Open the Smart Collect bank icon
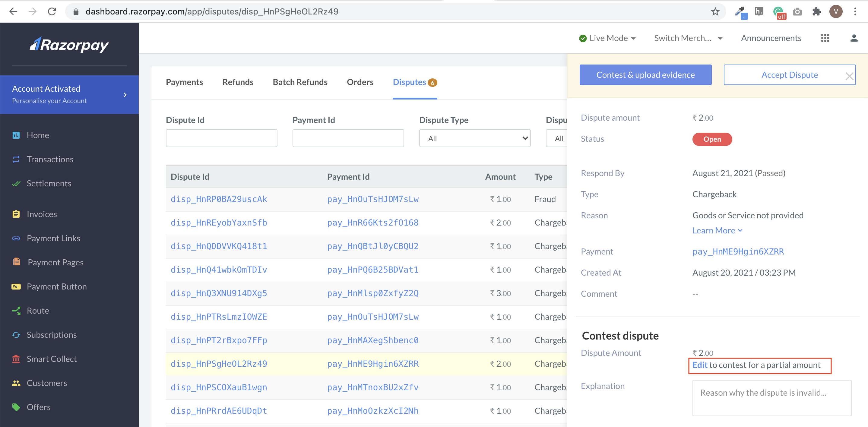This screenshot has width=868, height=427. pos(16,359)
